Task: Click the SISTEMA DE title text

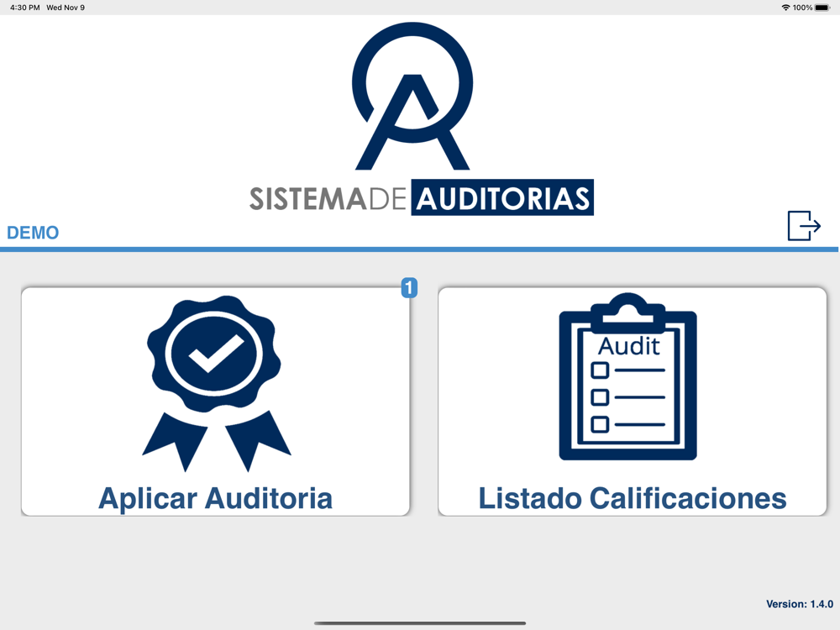Action: pyautogui.click(x=328, y=198)
